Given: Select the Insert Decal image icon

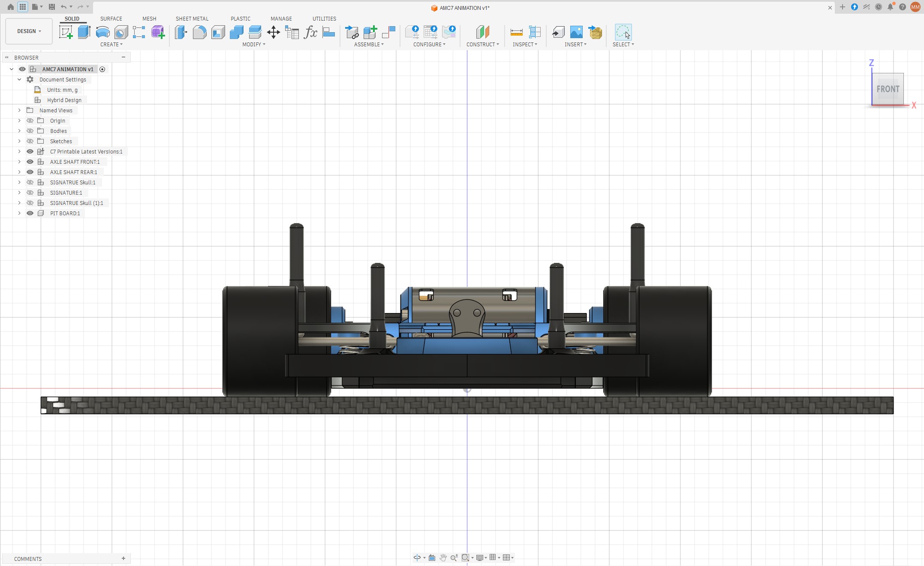Looking at the screenshot, I should pos(576,32).
